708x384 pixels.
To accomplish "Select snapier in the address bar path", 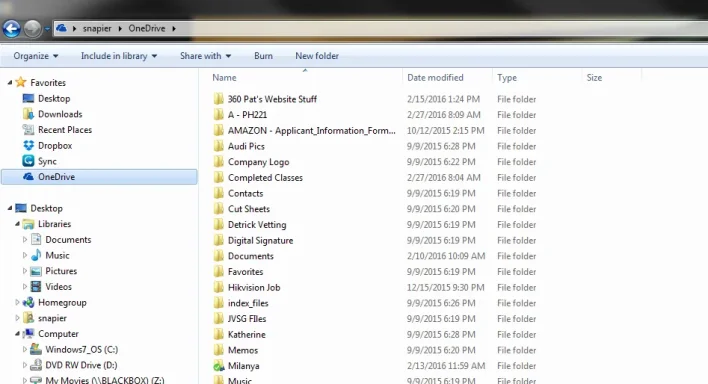I will click(x=97, y=28).
